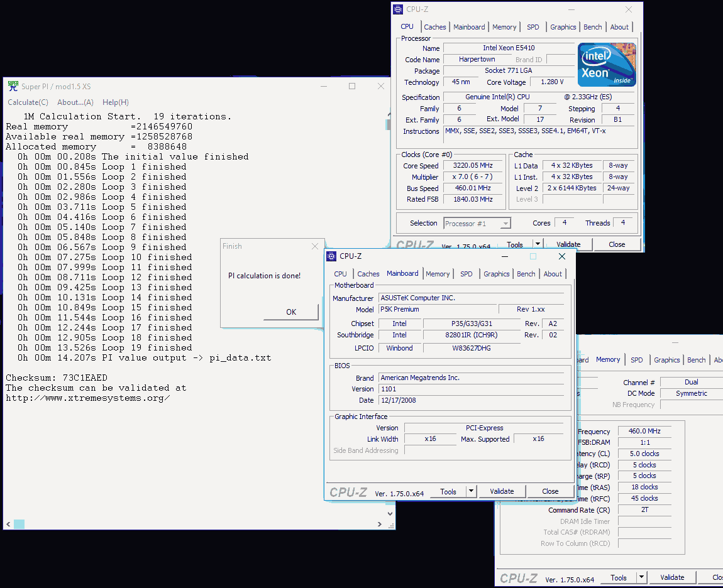Switch to SPD tab in the top CPU-Z window
Image resolution: width=723 pixels, height=588 pixels.
(533, 27)
